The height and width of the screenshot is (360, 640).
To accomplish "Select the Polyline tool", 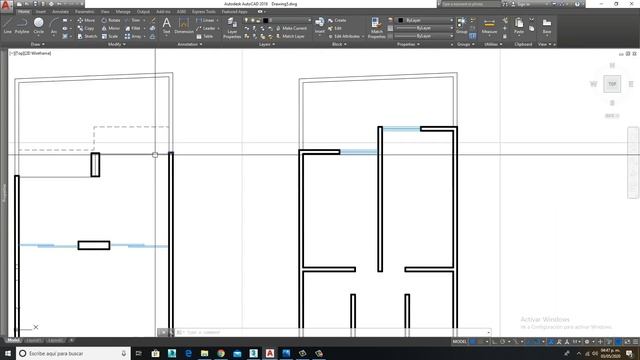I will tap(22, 25).
